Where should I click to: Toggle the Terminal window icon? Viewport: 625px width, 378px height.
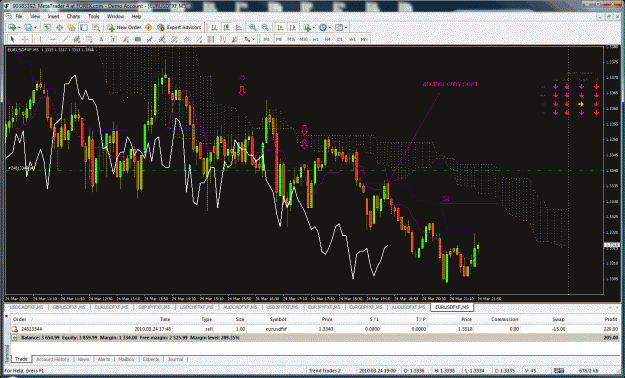click(x=84, y=28)
